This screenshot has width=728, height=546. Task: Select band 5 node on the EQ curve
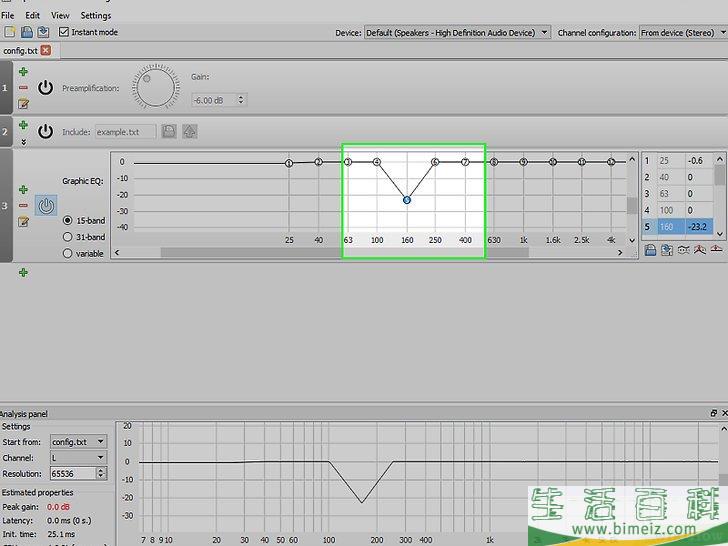pyautogui.click(x=407, y=200)
